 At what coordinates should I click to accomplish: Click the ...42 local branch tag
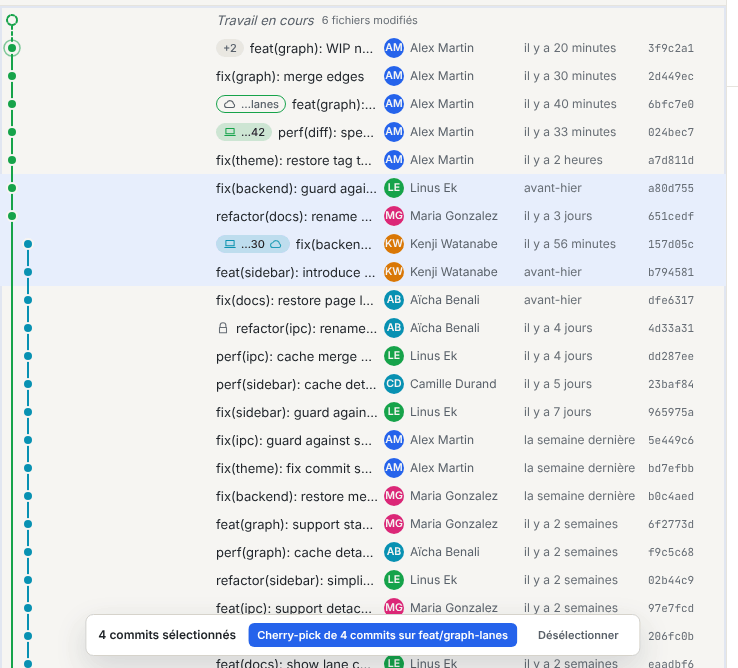(x=244, y=132)
